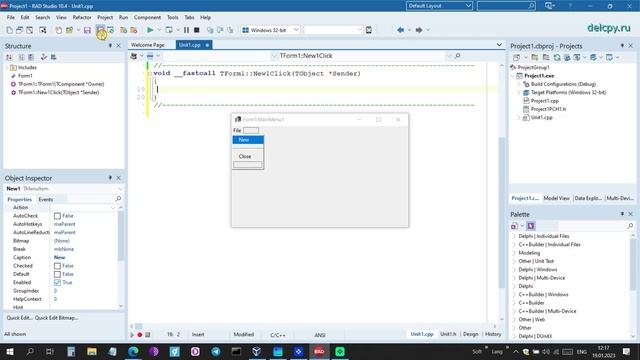Expand the Includes node in Structure
Viewport: 640px width, 360px height.
click(6, 67)
